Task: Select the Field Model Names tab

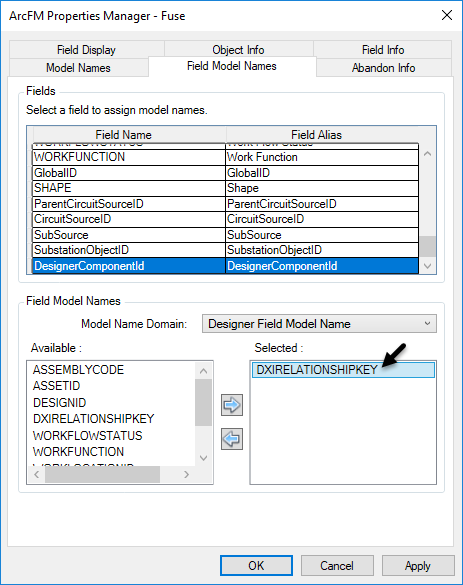Action: tap(232, 66)
